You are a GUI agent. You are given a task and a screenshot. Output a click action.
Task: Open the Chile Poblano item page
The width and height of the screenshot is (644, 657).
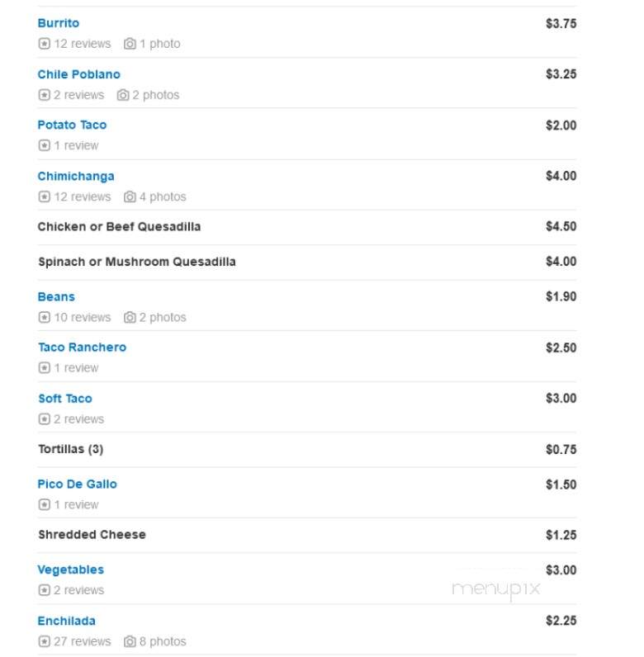(x=78, y=74)
